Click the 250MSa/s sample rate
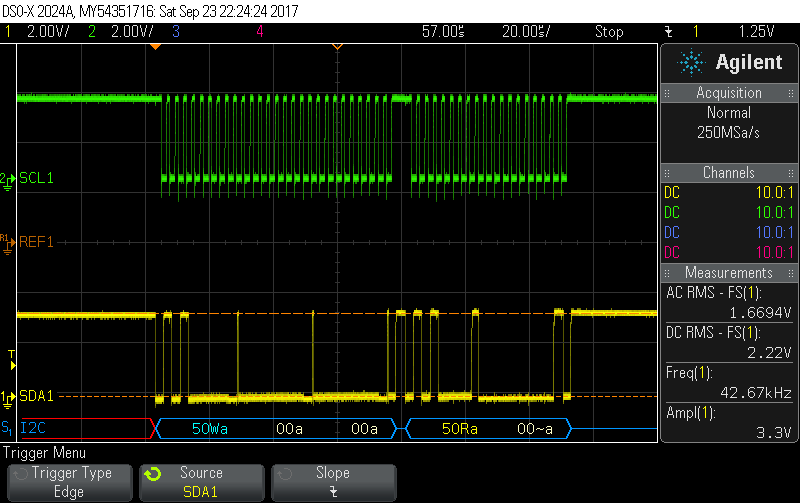The width and height of the screenshot is (800, 503). click(x=729, y=133)
